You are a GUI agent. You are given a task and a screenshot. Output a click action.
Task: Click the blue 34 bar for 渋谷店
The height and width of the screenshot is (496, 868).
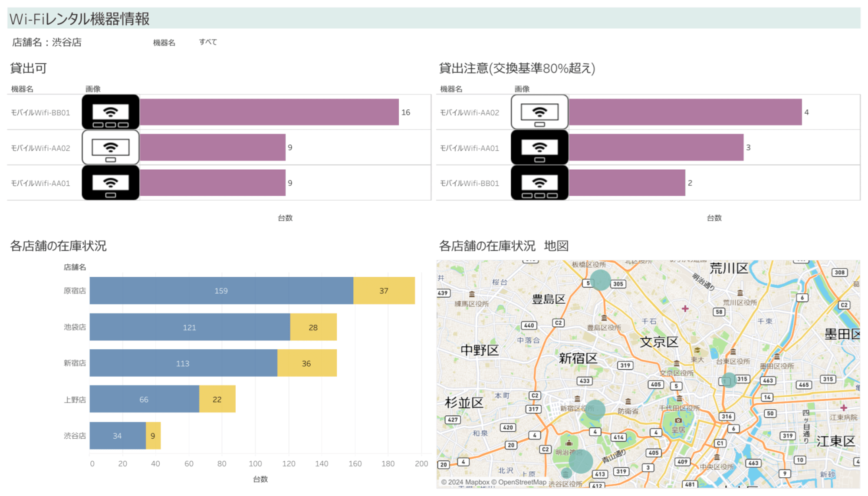click(118, 436)
